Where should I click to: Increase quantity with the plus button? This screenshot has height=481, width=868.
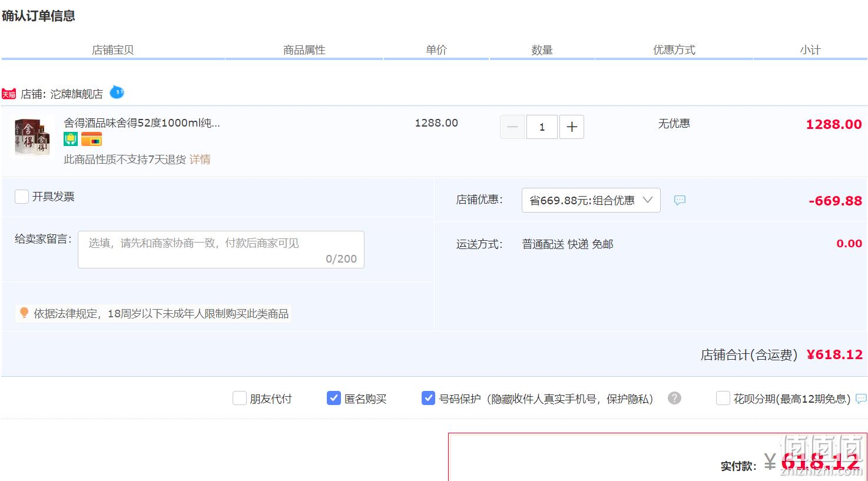click(572, 127)
